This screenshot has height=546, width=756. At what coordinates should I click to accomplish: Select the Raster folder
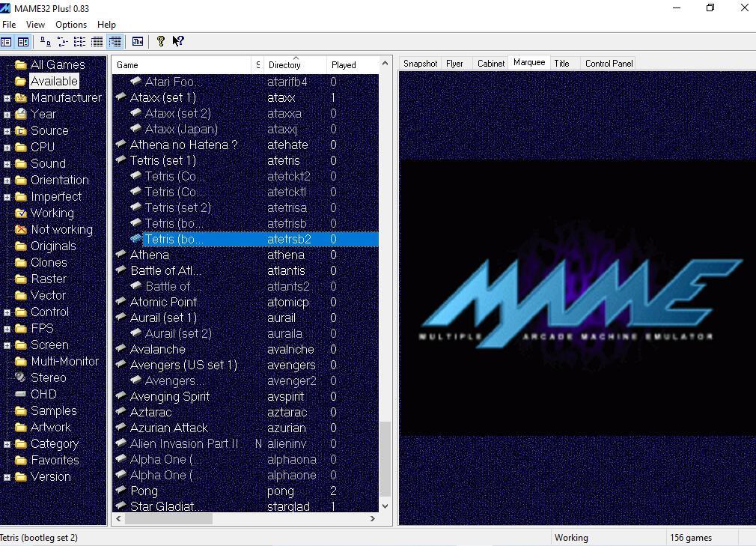click(48, 279)
